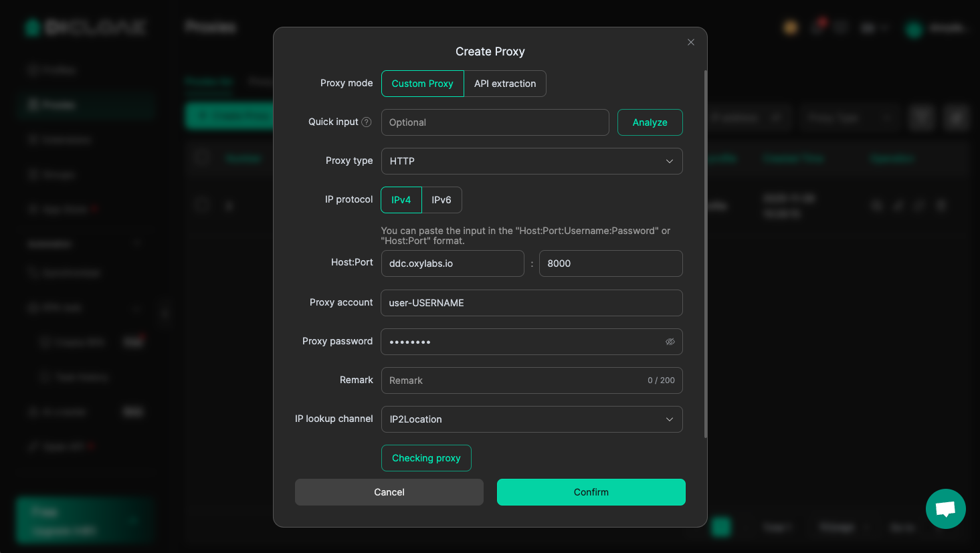This screenshot has height=553, width=980.
Task: Close the Create Proxy dialog
Action: point(691,42)
